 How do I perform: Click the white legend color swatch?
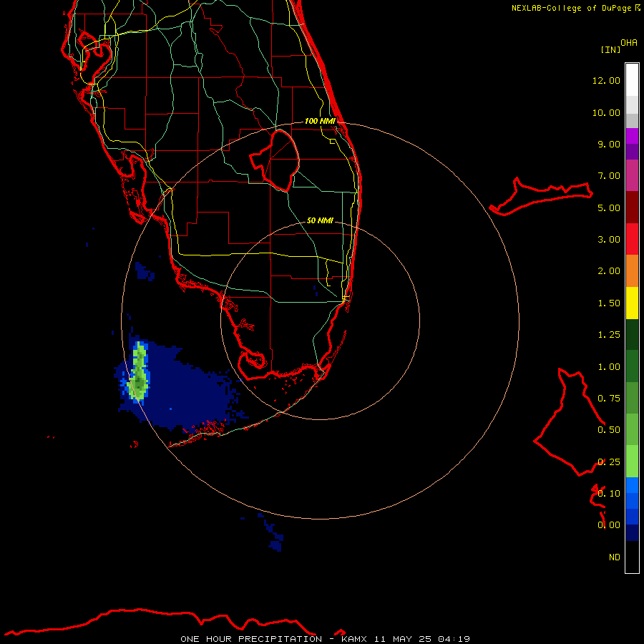632,80
